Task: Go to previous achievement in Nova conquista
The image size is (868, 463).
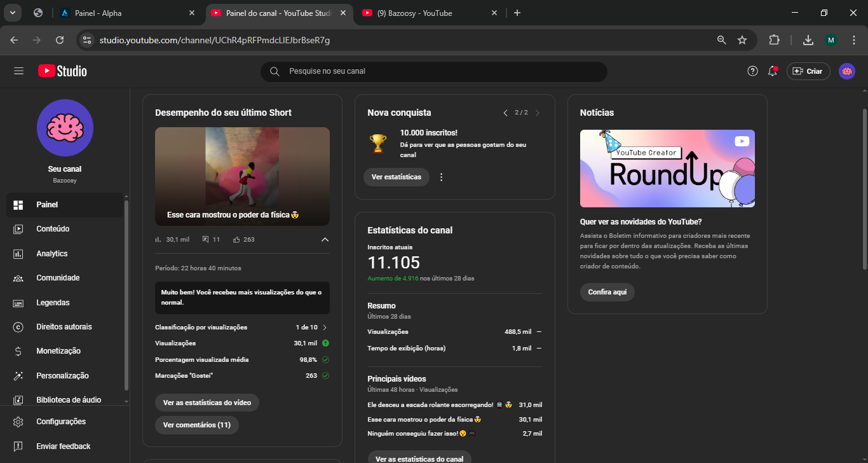Action: coord(505,113)
